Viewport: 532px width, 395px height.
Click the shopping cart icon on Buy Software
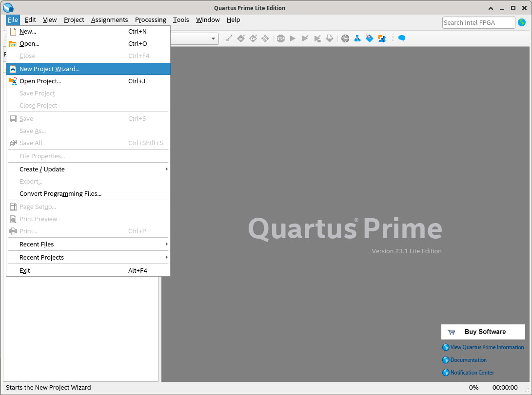point(452,332)
